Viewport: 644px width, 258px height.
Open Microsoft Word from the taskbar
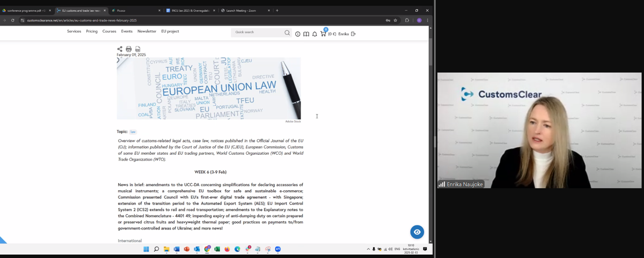177,249
